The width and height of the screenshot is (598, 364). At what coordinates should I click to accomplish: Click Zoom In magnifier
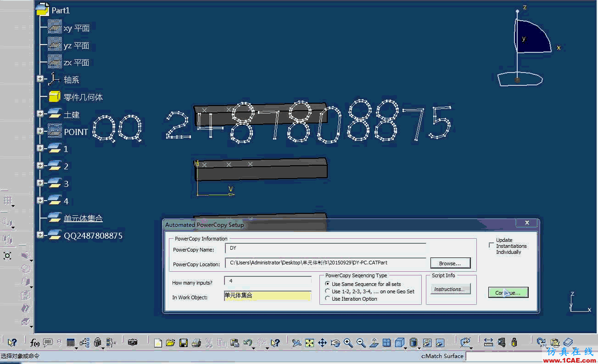coord(348,342)
